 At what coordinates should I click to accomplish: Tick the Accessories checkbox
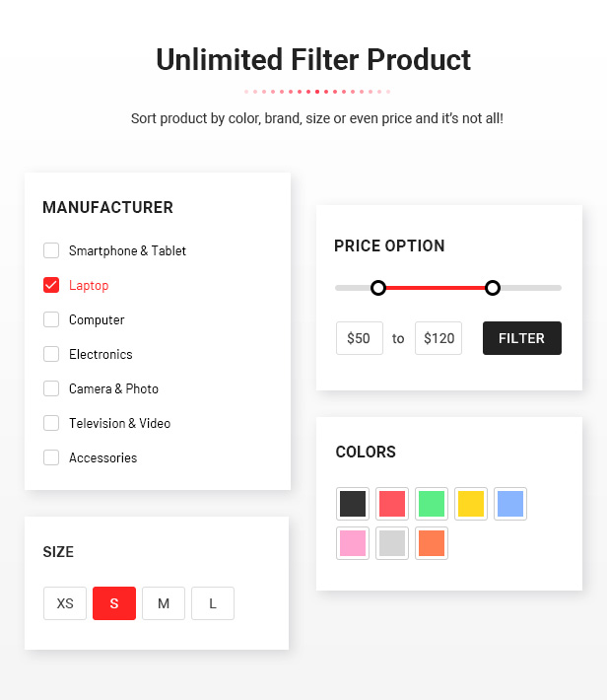point(51,457)
